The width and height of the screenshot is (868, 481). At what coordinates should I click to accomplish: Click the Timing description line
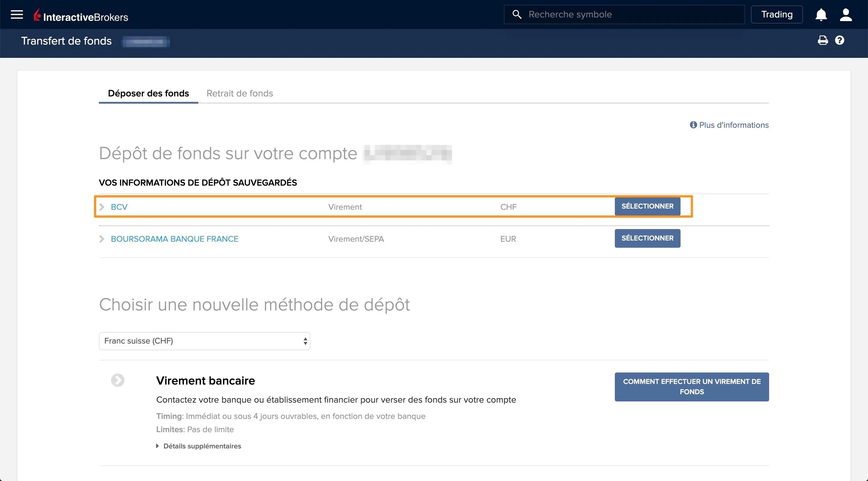(291, 416)
